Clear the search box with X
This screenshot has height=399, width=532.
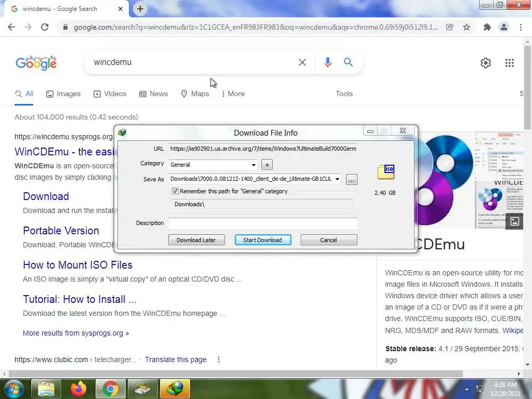point(302,62)
